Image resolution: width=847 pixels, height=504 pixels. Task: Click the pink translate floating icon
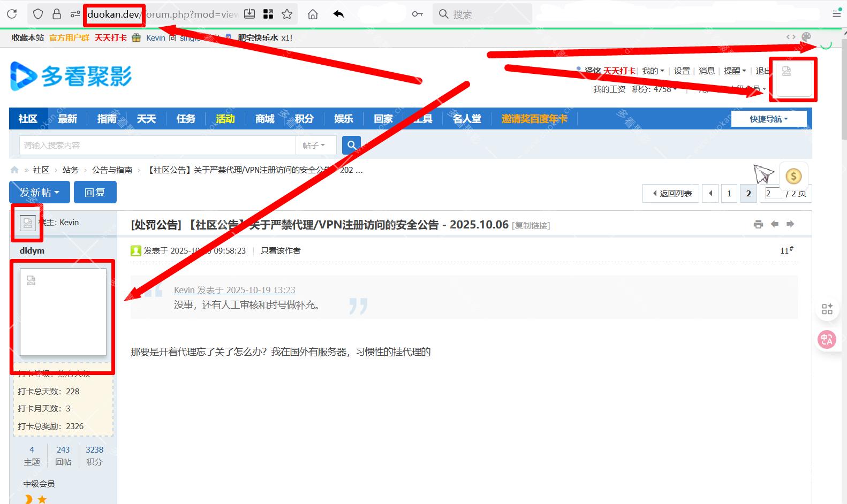(827, 339)
